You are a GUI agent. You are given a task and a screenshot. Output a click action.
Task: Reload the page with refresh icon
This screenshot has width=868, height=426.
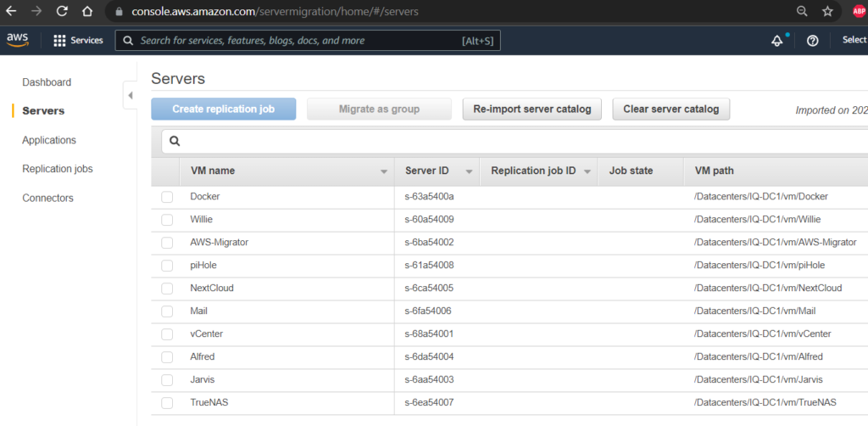(x=63, y=11)
